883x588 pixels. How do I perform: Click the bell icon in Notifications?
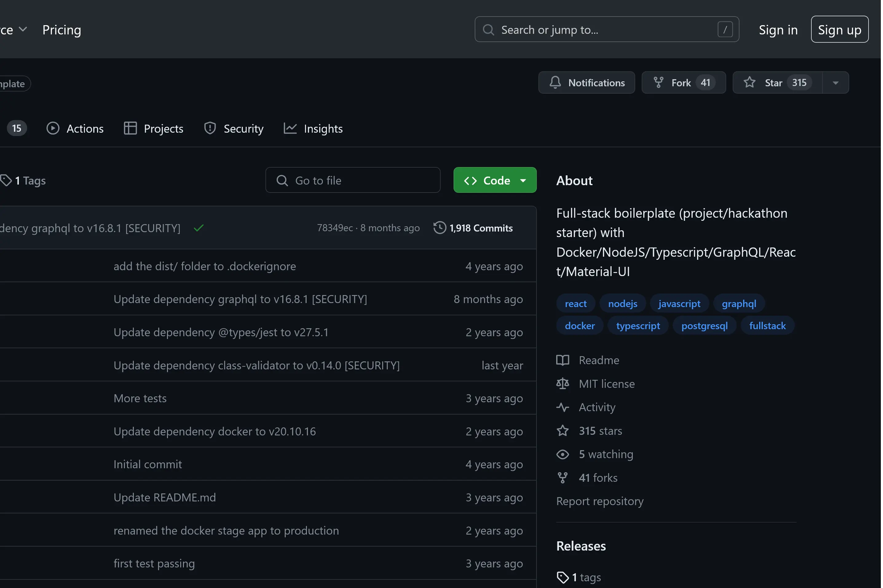point(555,83)
